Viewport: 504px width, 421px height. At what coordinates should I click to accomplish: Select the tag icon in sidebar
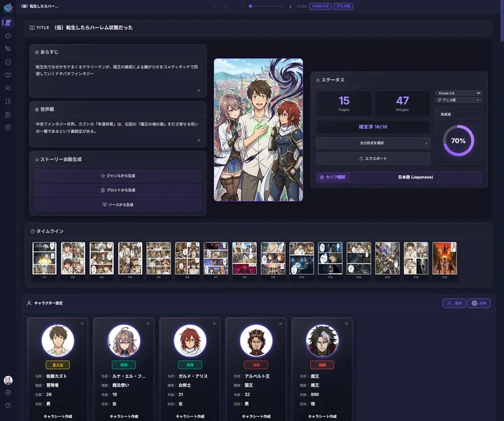point(8,48)
